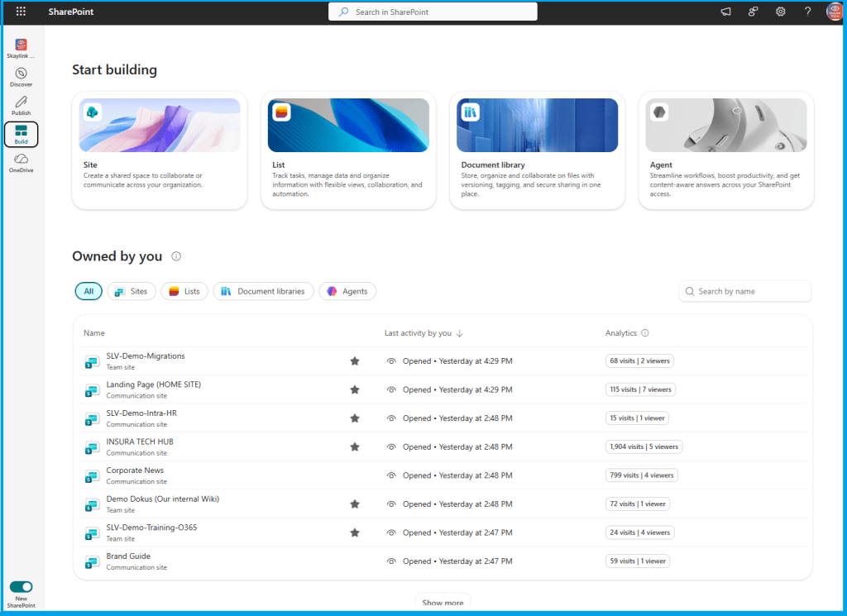
Task: Open the Corporate News site
Action: tap(135, 470)
